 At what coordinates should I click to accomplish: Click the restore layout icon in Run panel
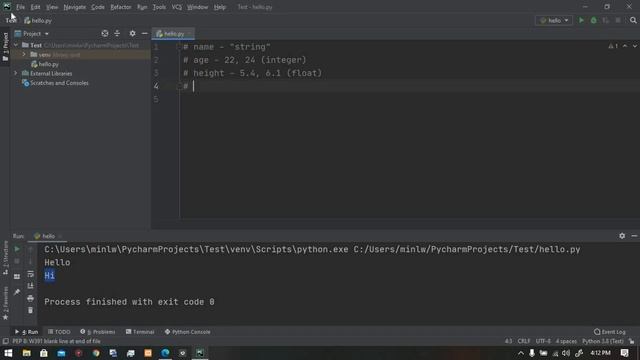(x=17, y=276)
